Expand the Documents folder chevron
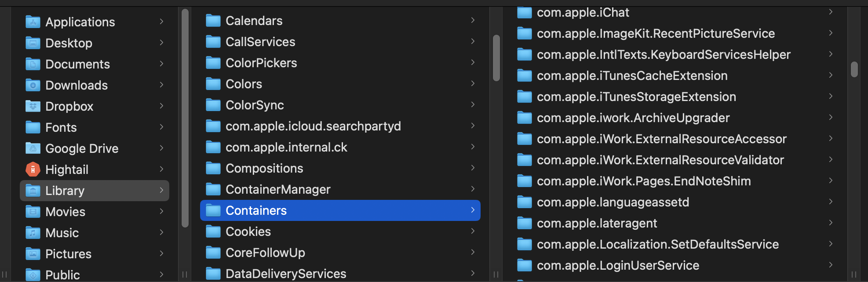This screenshot has height=282, width=868. click(x=161, y=64)
